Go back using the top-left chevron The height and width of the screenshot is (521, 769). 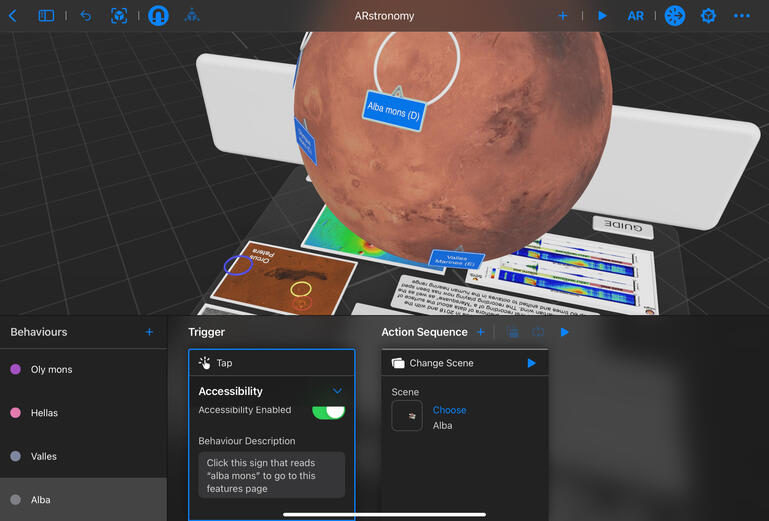pyautogui.click(x=13, y=16)
